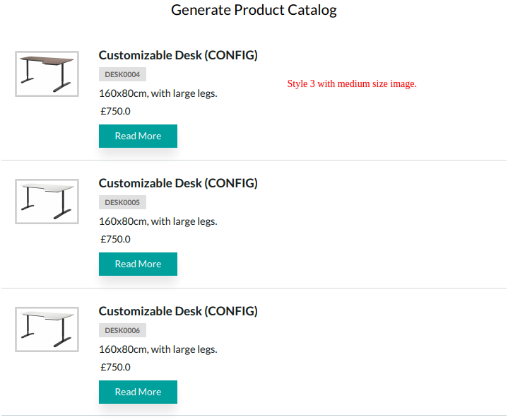Click the DESK0004 reference code badge
Image resolution: width=525 pixels, height=420 pixels.
pos(122,74)
